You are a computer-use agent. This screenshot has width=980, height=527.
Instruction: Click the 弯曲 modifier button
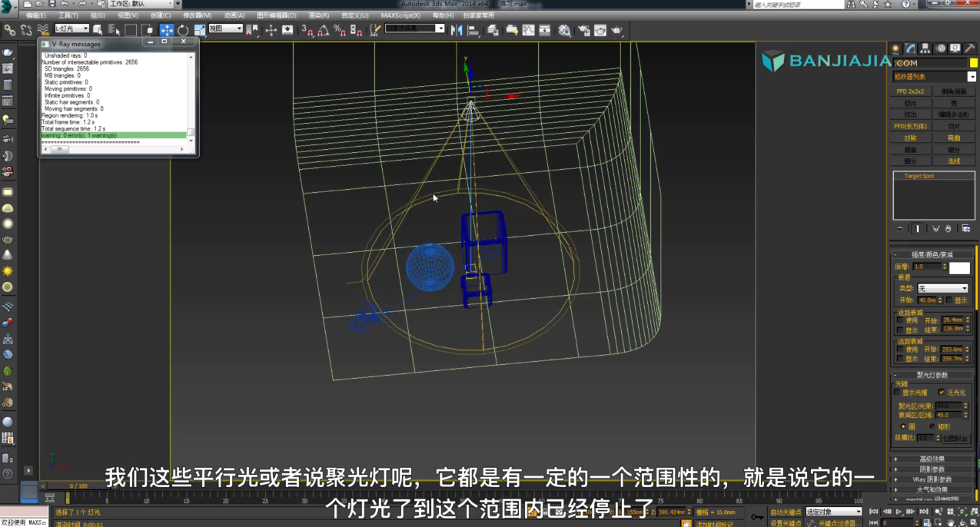pyautogui.click(x=954, y=138)
